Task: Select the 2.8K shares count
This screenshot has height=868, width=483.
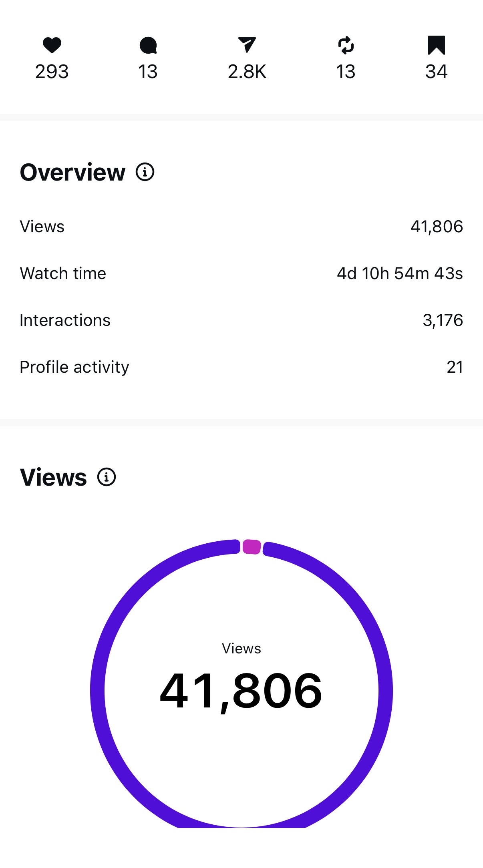Action: 247,72
